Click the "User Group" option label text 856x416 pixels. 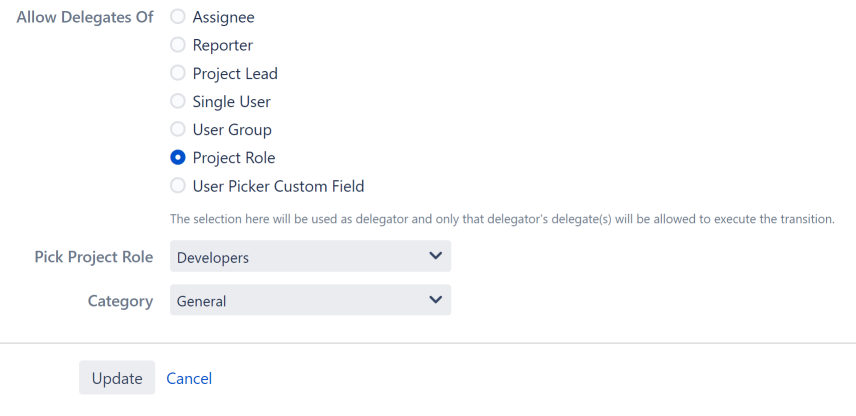232,129
